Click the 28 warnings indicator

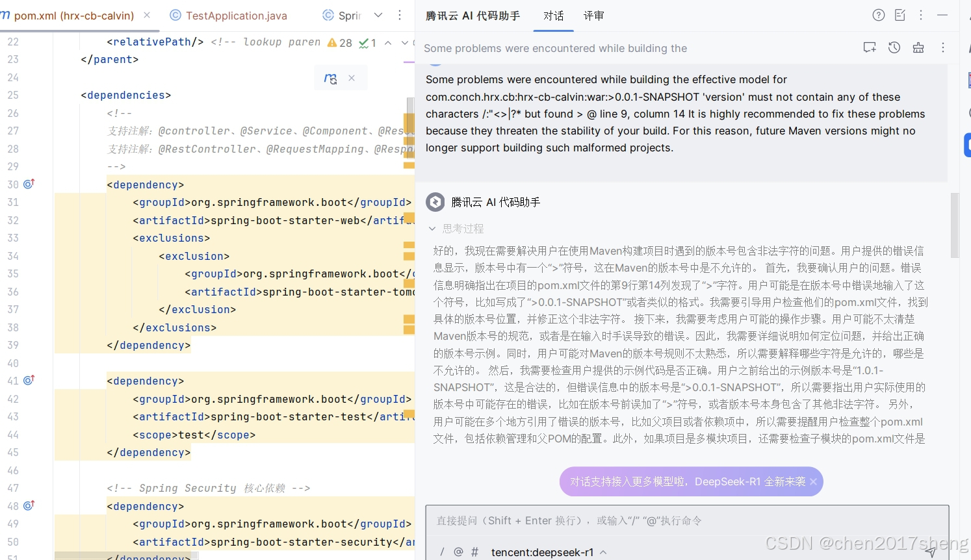(340, 43)
